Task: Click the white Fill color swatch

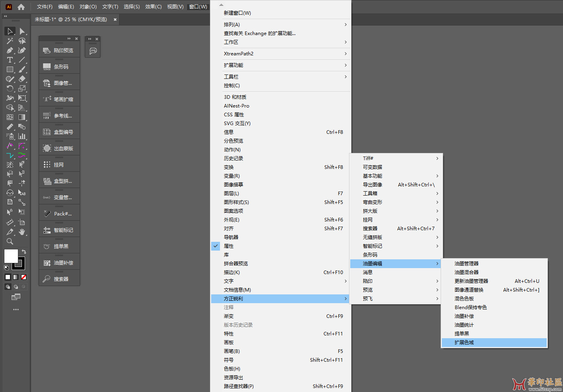Action: [11, 256]
